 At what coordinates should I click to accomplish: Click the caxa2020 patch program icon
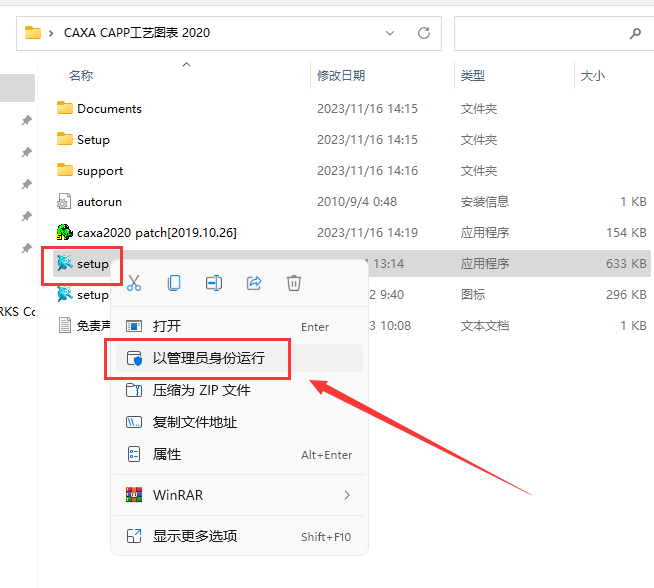pos(65,232)
